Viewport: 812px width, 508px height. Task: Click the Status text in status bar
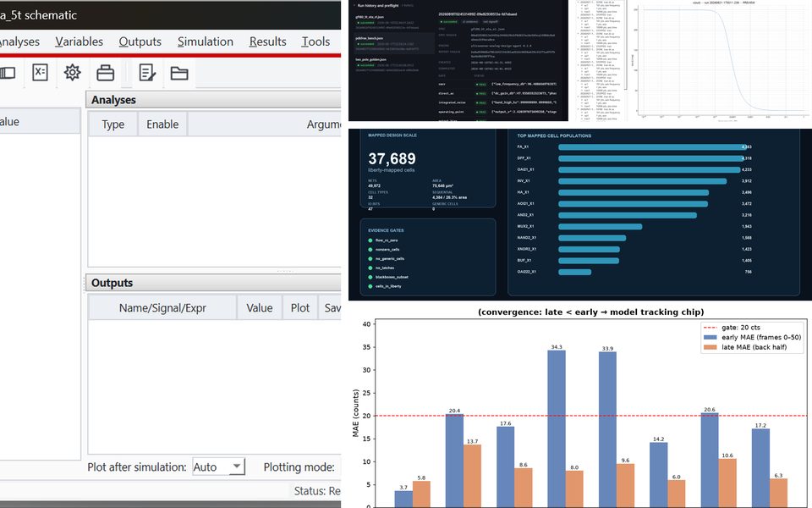pyautogui.click(x=317, y=491)
